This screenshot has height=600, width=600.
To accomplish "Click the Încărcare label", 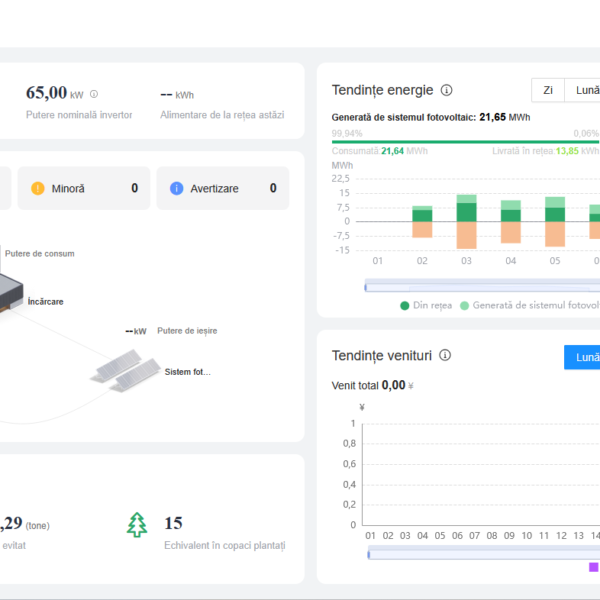I will tap(45, 301).
